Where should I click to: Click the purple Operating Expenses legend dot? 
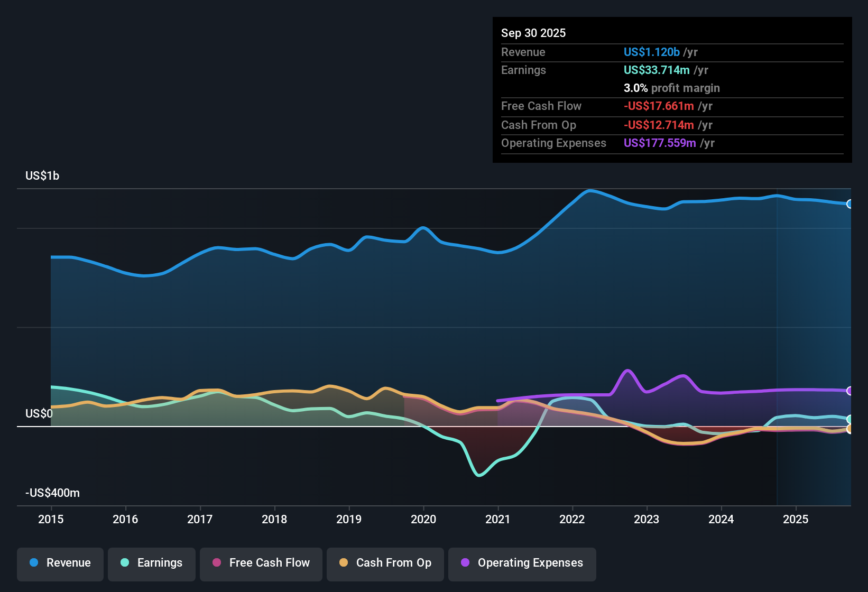click(464, 563)
